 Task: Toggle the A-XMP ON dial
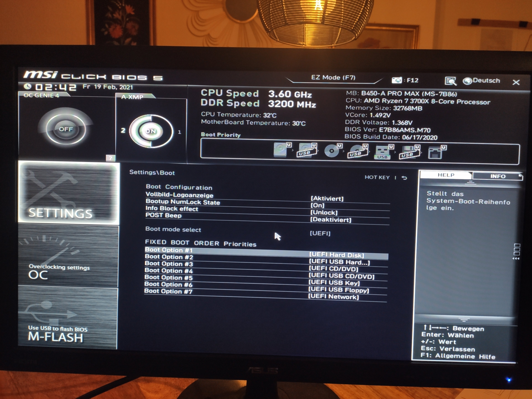click(151, 131)
